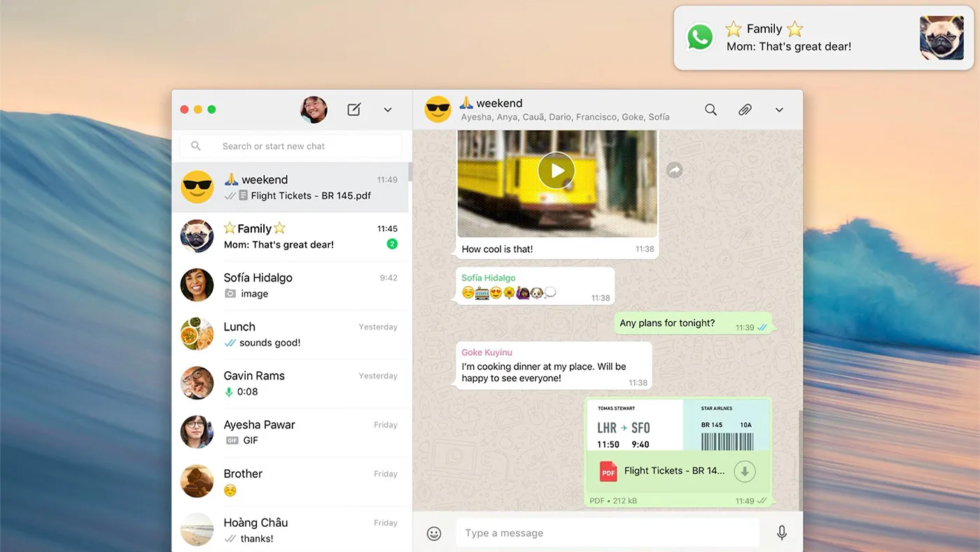Click the pug thumbnail in the notification
The height and width of the screenshot is (552, 980).
coord(941,38)
